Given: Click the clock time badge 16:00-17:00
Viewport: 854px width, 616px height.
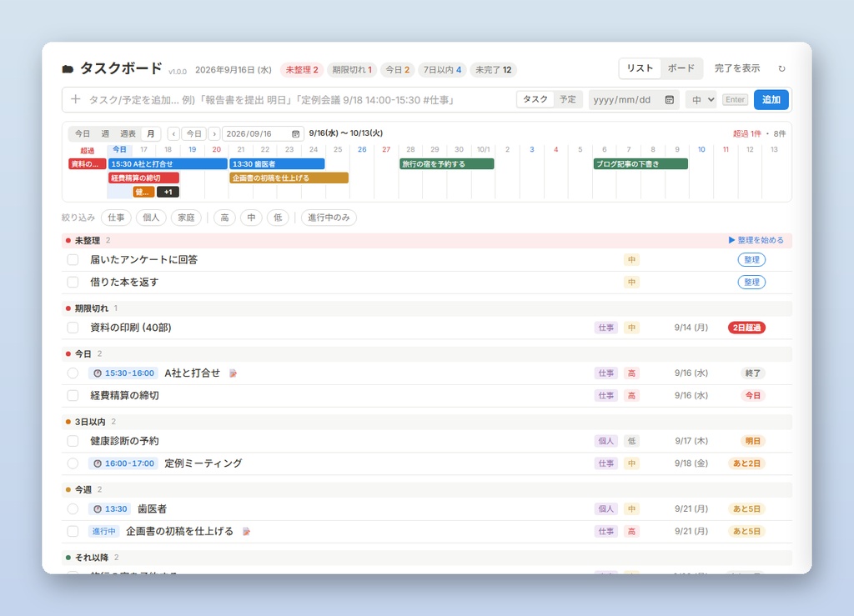Looking at the screenshot, I should (123, 463).
